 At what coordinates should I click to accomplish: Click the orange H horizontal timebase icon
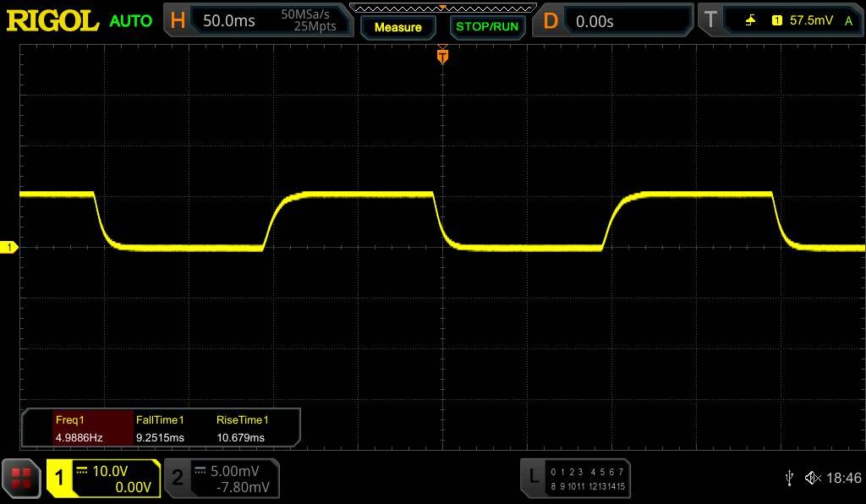click(x=178, y=20)
